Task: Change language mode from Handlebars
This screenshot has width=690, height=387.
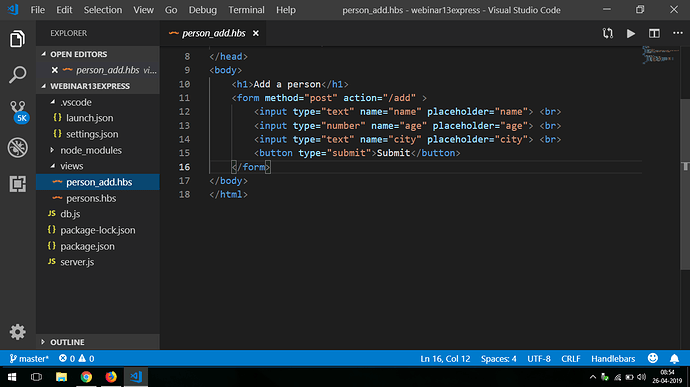Action: pos(613,358)
